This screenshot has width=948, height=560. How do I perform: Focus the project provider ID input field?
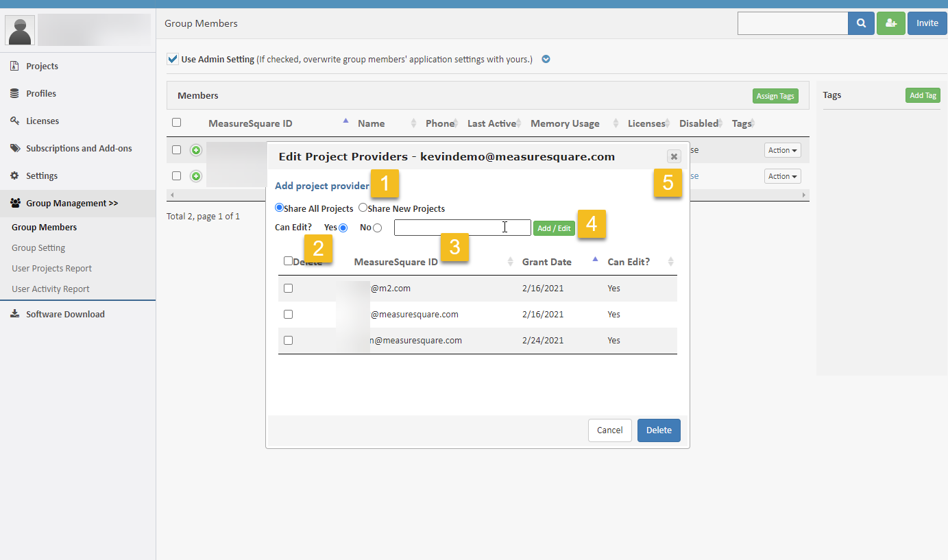[463, 228]
